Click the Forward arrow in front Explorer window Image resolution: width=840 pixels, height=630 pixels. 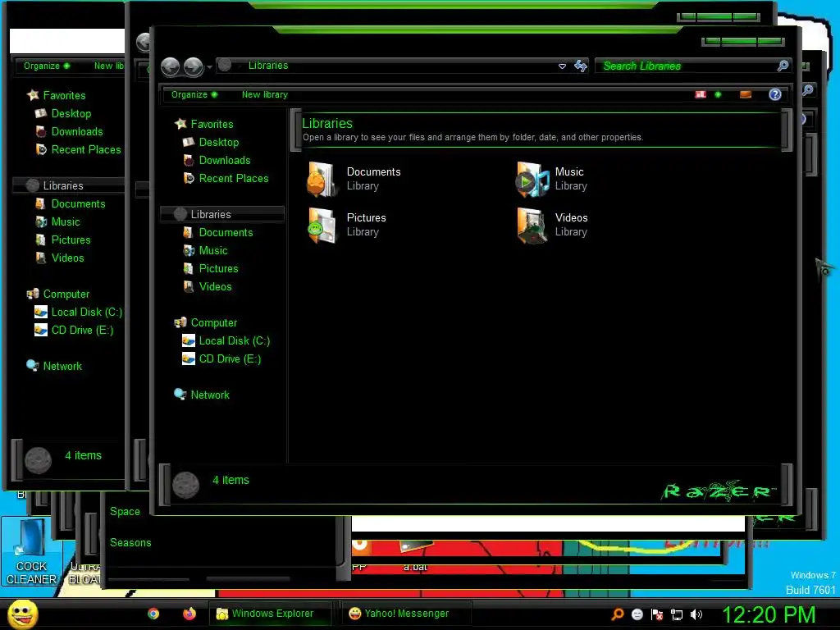tap(193, 67)
